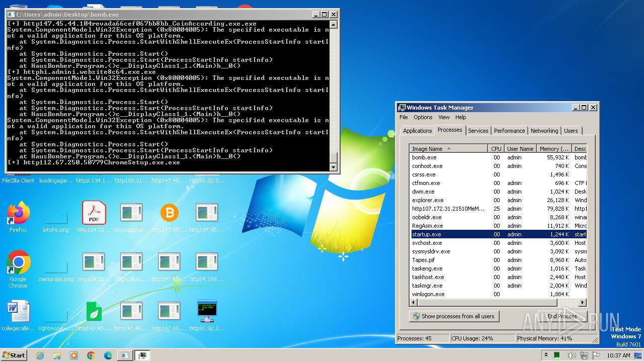This screenshot has width=644, height=362.
Task: Open the Google Chrome desktop shortcut
Action: (x=18, y=269)
